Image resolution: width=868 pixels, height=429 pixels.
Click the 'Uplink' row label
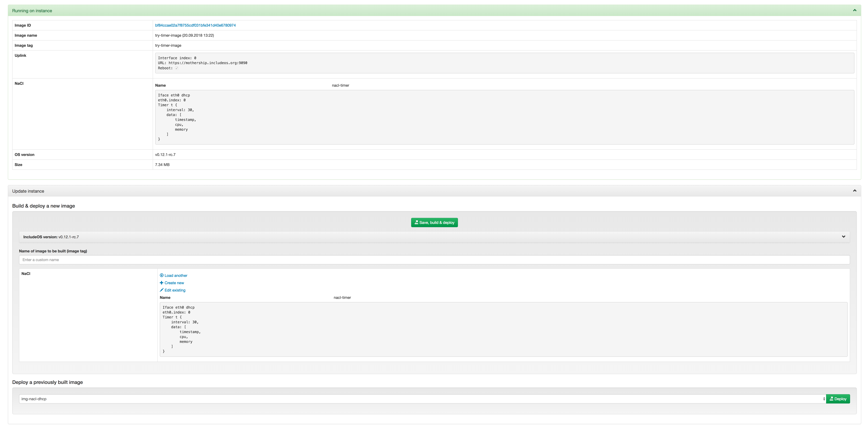point(20,56)
